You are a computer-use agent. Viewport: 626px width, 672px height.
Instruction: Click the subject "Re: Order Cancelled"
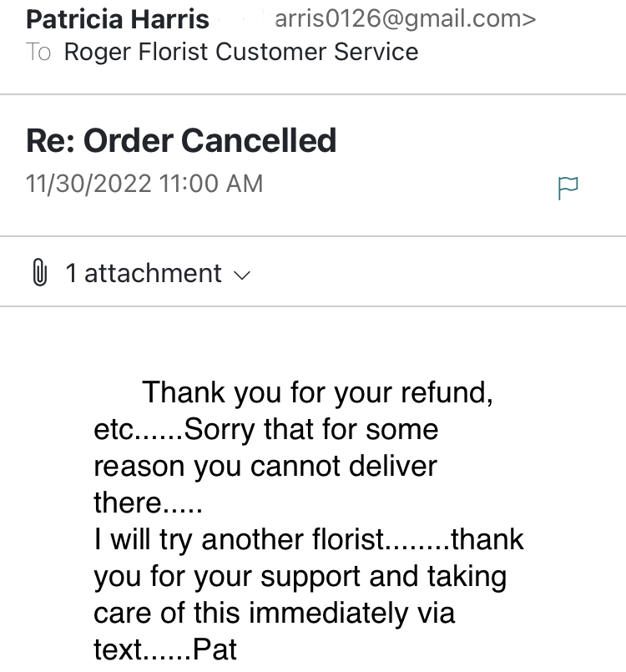pos(181,140)
